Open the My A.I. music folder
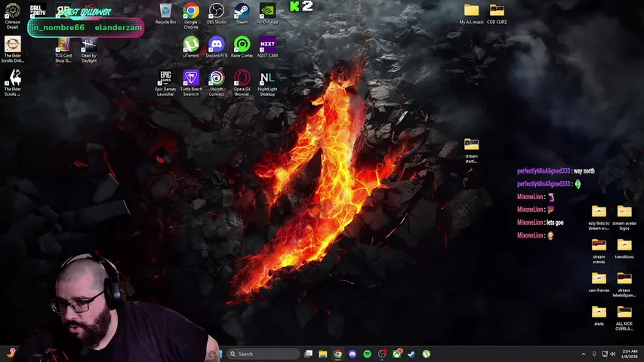Image resolution: width=644 pixels, height=362 pixels. (x=471, y=14)
